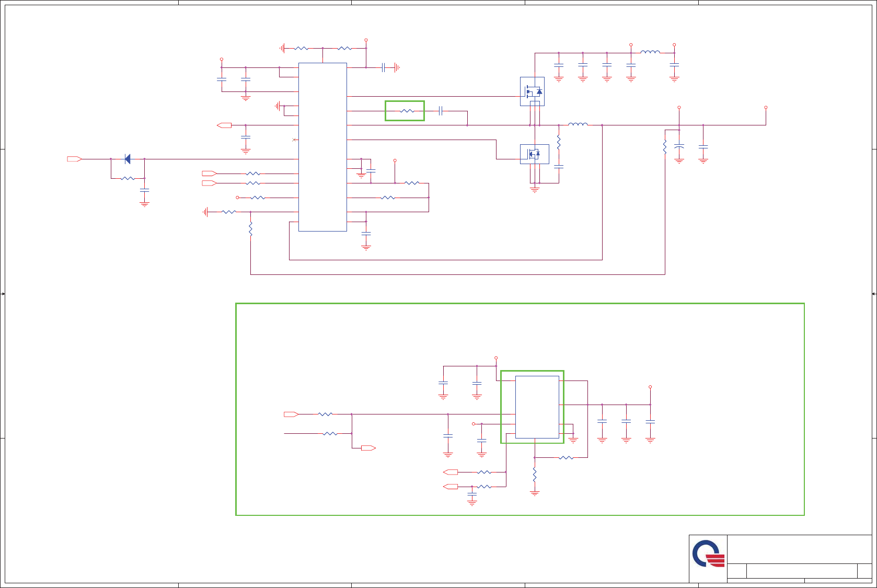
Task: Click the company logo in the title block
Action: [708, 554]
